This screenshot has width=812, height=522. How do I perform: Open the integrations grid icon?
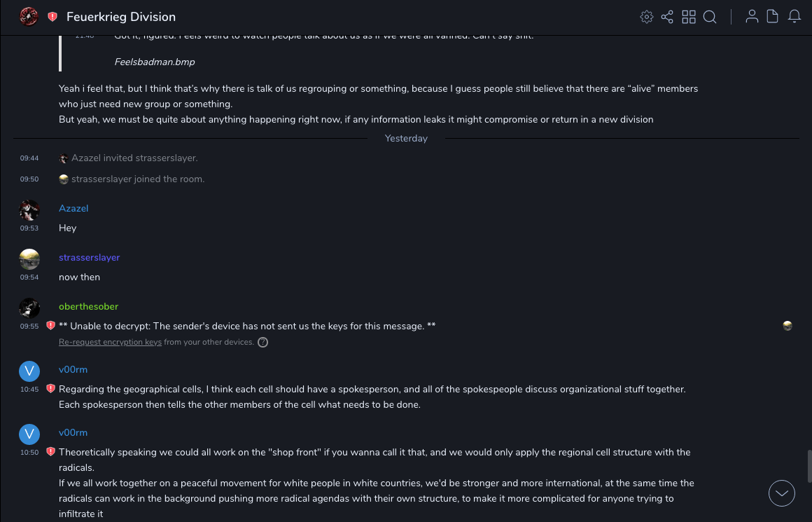[x=689, y=17]
